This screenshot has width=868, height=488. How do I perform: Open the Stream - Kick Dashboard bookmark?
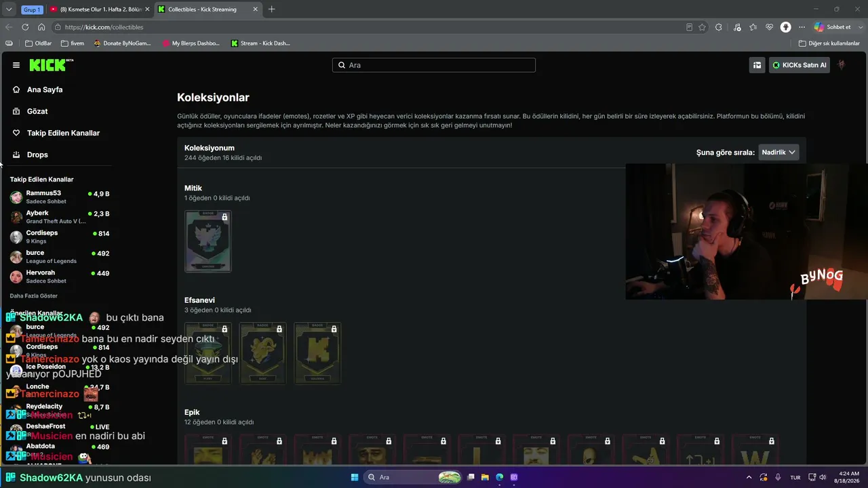pos(260,43)
